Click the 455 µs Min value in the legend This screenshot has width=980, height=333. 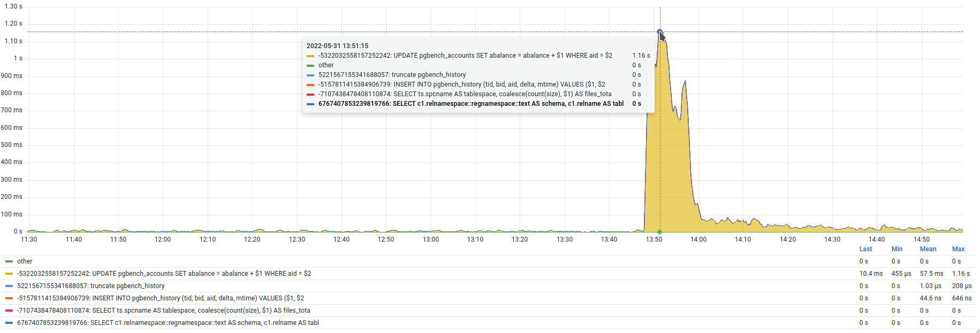click(x=901, y=274)
